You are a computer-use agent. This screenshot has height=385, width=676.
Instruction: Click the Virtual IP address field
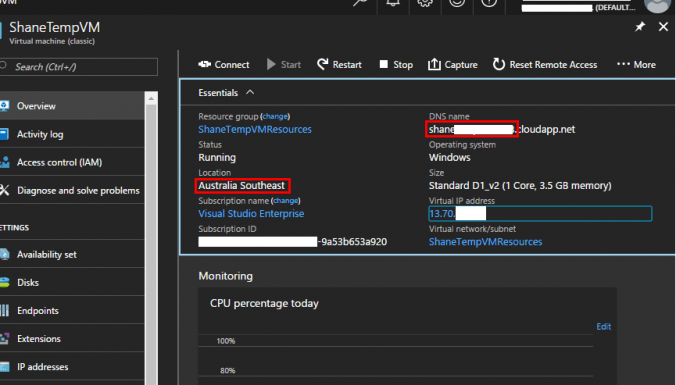pyautogui.click(x=540, y=213)
